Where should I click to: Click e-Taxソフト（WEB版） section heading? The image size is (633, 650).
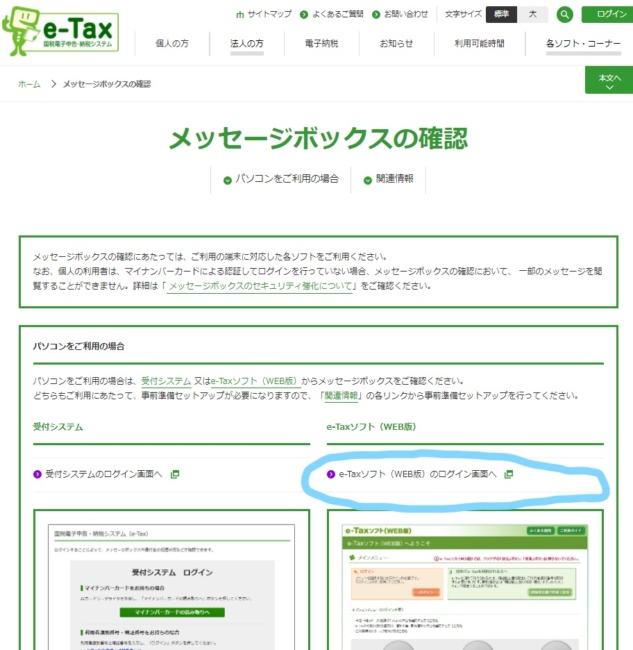coord(371,427)
